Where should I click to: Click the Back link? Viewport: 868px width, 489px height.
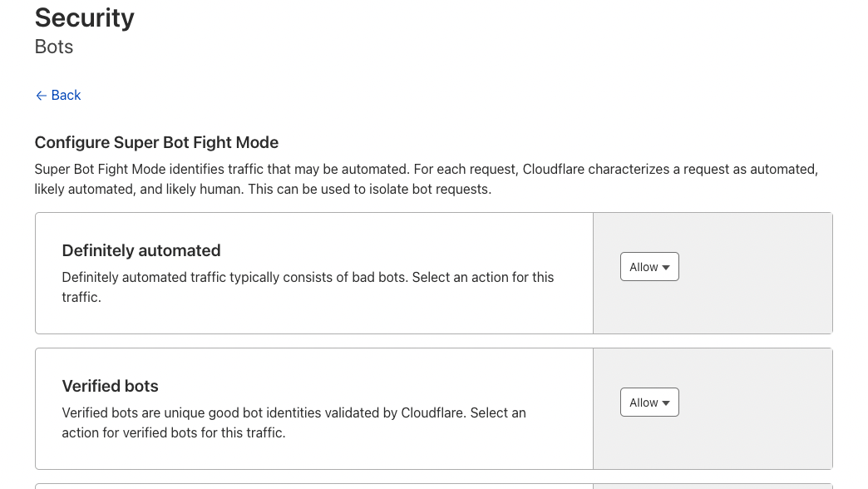coord(66,95)
